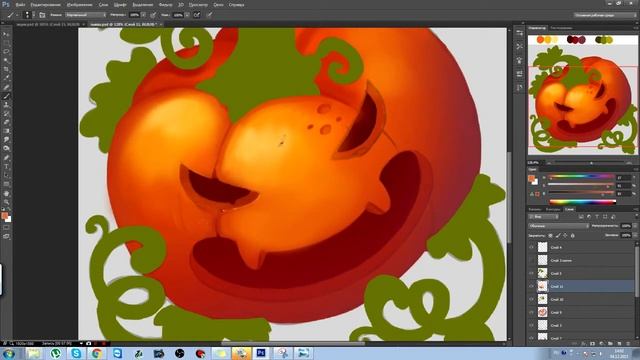
Task: Select the History Brush tool
Action: (x=6, y=113)
